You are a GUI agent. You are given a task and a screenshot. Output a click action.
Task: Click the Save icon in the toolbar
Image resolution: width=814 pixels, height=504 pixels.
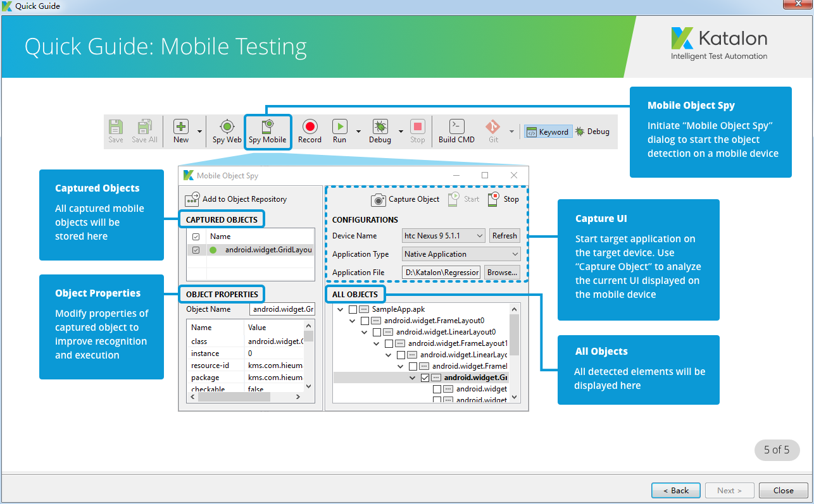click(x=116, y=126)
